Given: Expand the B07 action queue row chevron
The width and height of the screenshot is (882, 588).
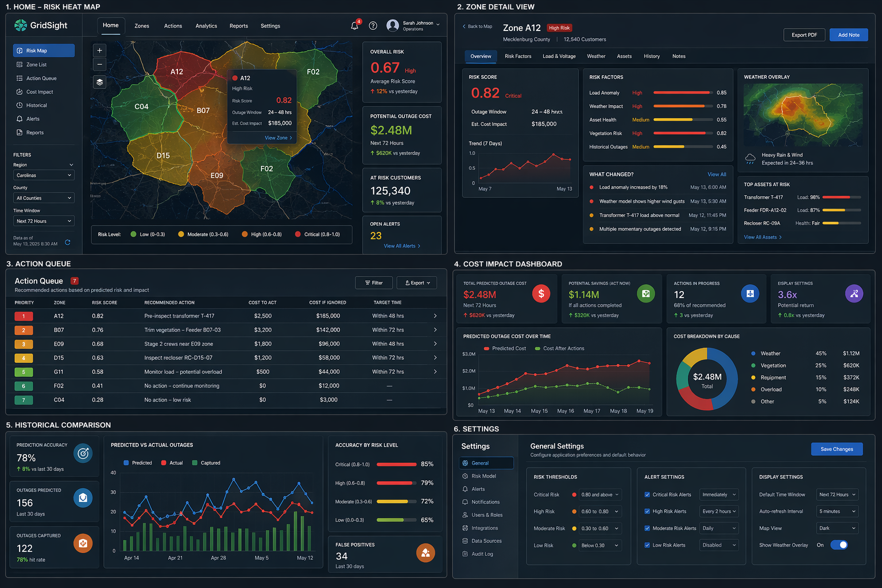Looking at the screenshot, I should pos(435,330).
